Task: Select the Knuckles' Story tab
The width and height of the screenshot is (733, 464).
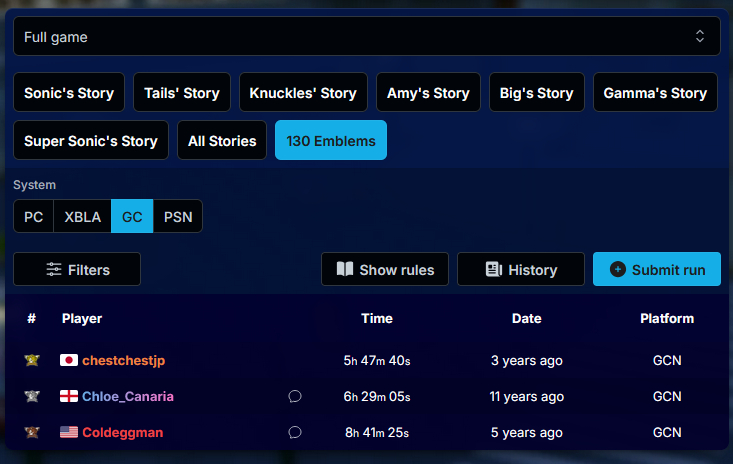Action: point(303,93)
